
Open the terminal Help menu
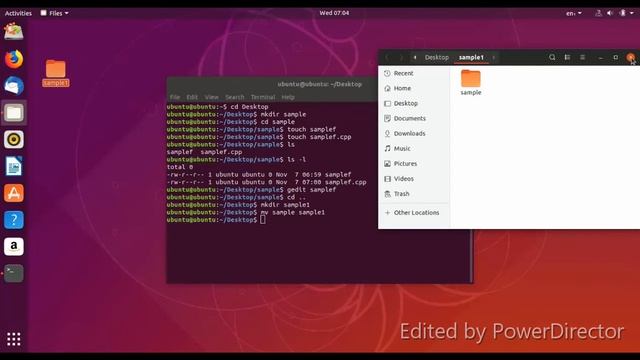pyautogui.click(x=288, y=97)
